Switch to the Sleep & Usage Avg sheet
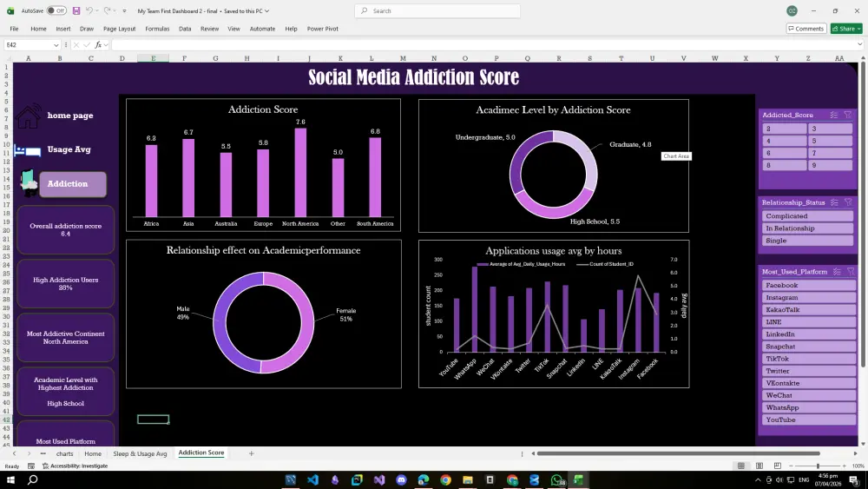The height and width of the screenshot is (489, 868). pos(140,453)
